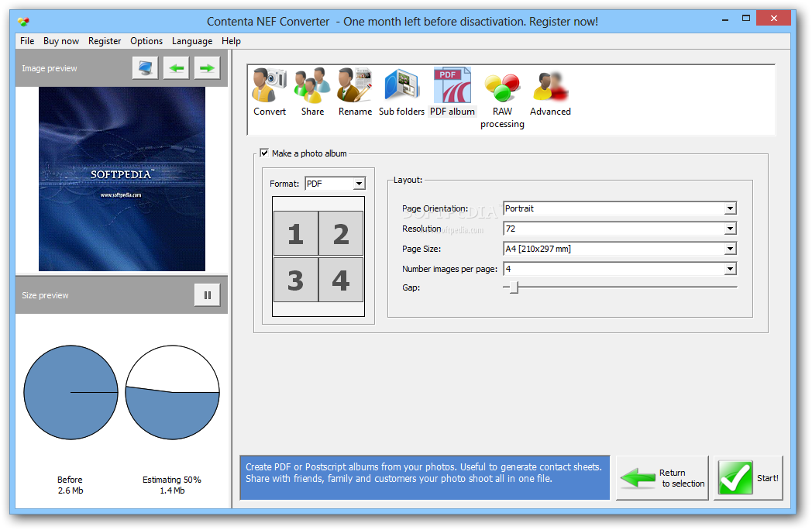Click the Return to selection button
This screenshot has width=812, height=530.
[662, 477]
